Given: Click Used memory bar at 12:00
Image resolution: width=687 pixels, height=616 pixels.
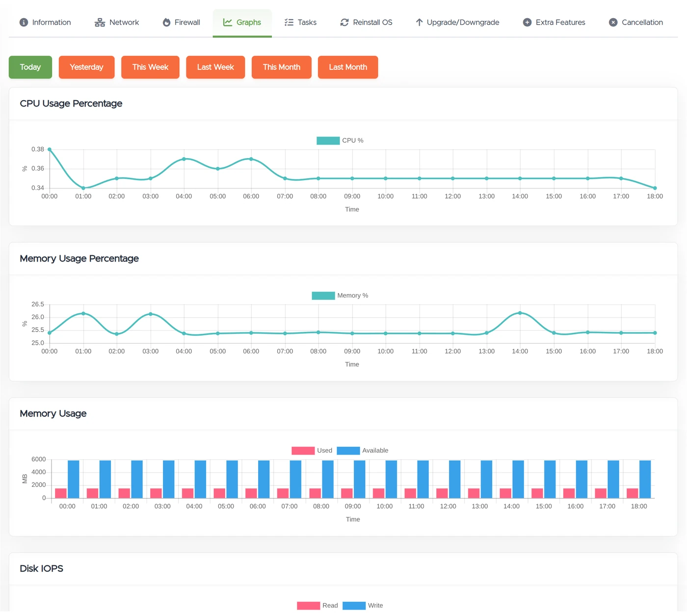Looking at the screenshot, I should 442,493.
